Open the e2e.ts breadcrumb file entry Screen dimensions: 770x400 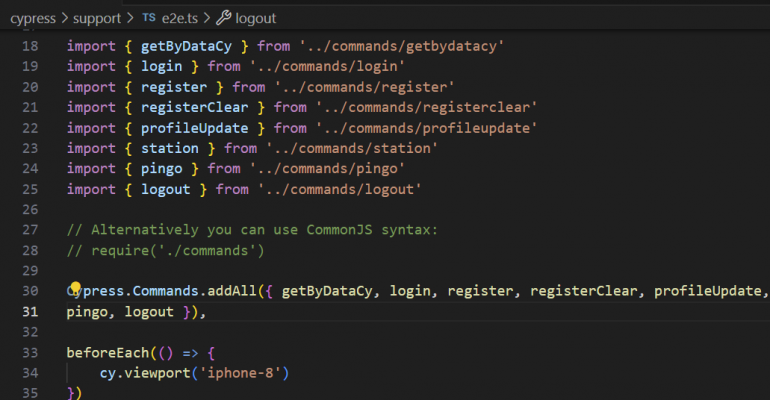[180, 19]
